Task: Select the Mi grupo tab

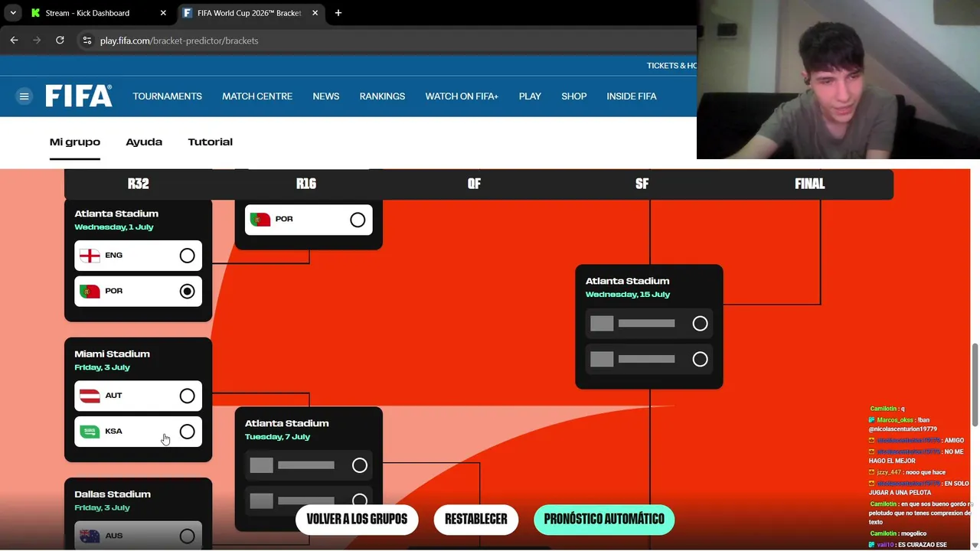Action: point(75,142)
